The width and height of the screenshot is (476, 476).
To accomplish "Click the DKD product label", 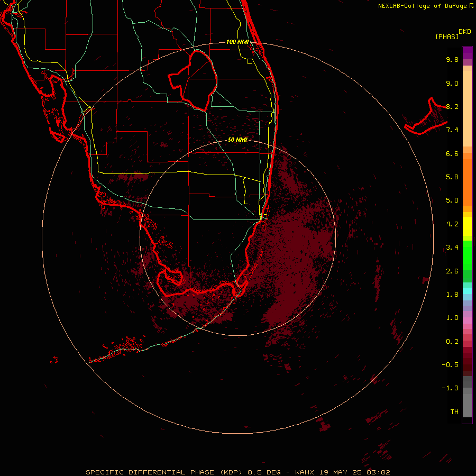I will tap(465, 32).
